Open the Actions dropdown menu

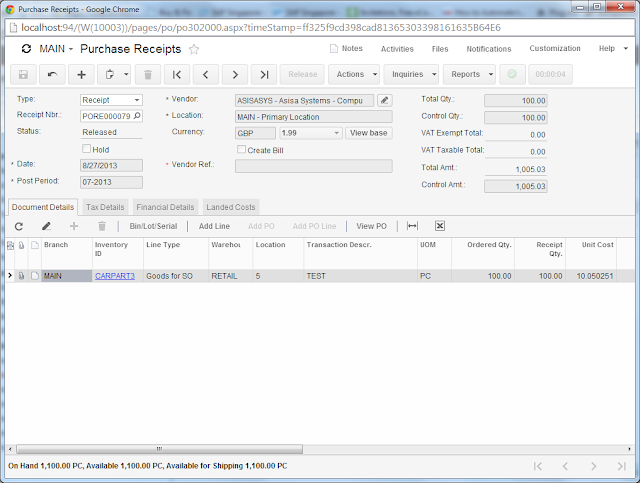point(354,74)
